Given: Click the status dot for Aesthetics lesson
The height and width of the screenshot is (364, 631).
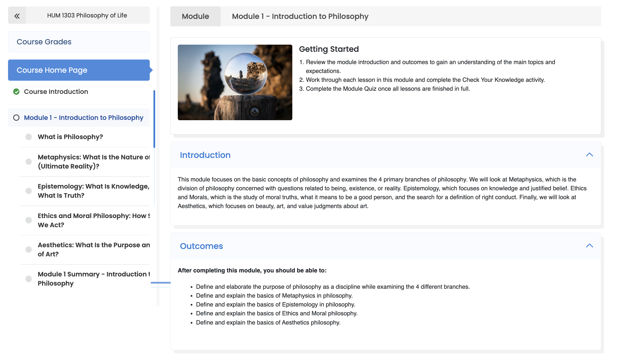Looking at the screenshot, I should coord(29,250).
